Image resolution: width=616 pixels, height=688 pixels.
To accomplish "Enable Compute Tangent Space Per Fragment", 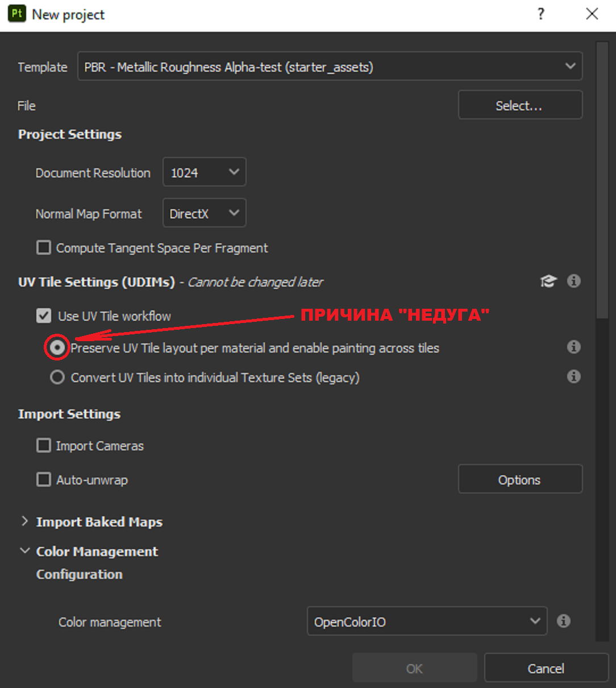I will pos(44,248).
